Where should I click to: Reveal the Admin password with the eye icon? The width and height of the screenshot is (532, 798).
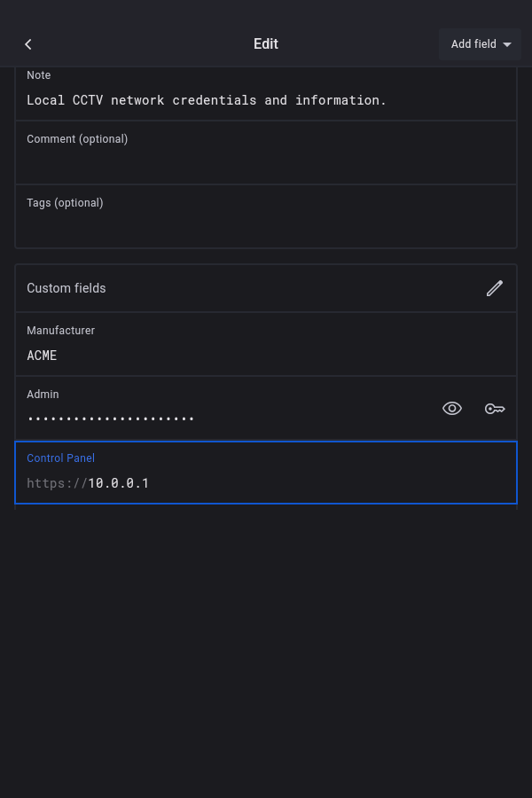452,408
